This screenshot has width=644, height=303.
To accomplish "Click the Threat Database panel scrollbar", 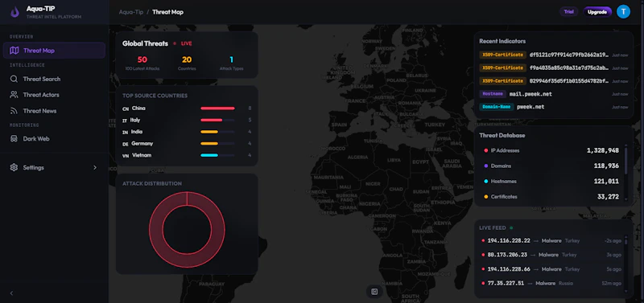I will (x=626, y=160).
